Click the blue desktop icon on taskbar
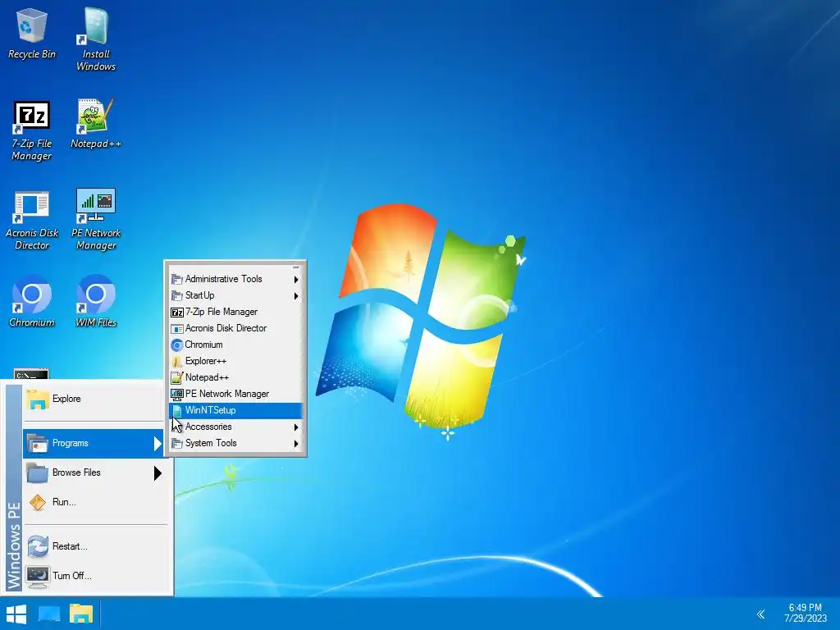The width and height of the screenshot is (840, 630). tap(49, 614)
